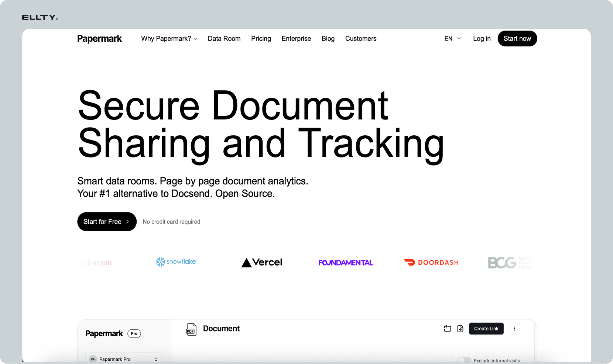Click the PDF document icon
Screen dimensions: 613x364
(191, 329)
